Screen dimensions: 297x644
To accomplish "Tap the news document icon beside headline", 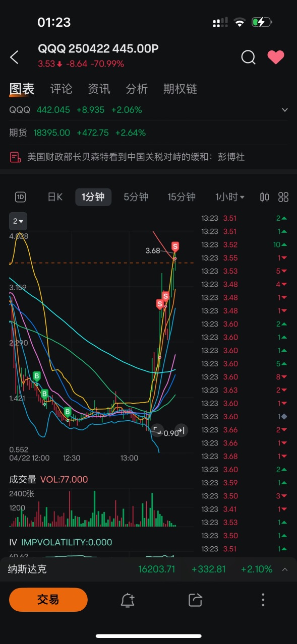I will [16, 157].
